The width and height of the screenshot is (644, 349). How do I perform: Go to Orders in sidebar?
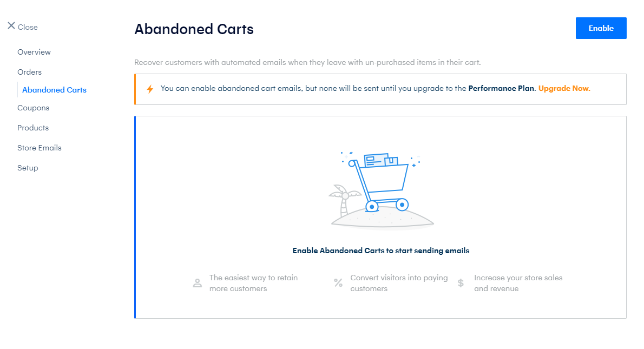coord(30,72)
